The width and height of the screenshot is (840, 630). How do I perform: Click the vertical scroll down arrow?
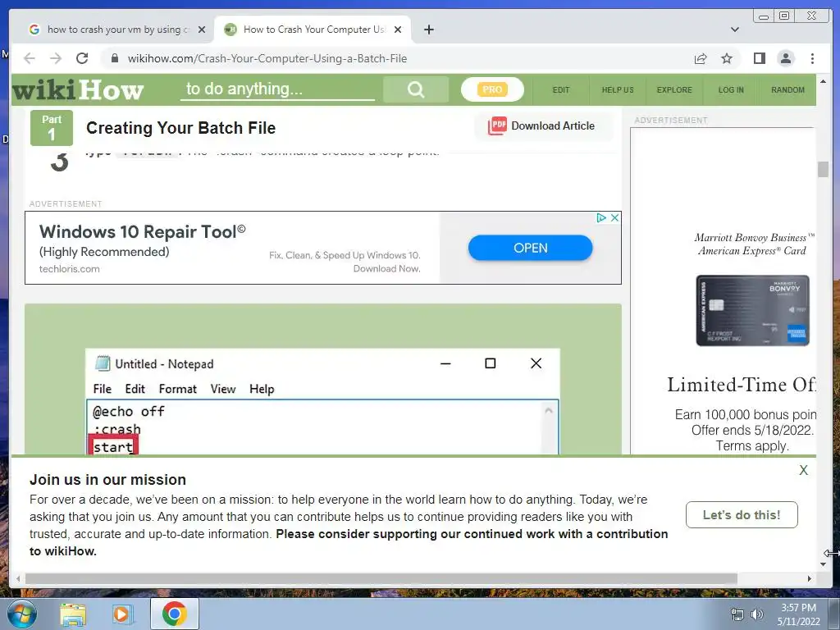[823, 564]
